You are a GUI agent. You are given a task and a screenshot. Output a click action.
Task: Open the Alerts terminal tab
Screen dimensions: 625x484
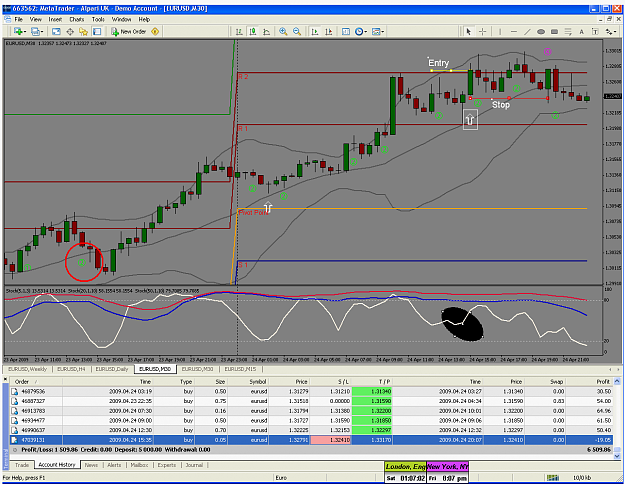[x=114, y=465]
